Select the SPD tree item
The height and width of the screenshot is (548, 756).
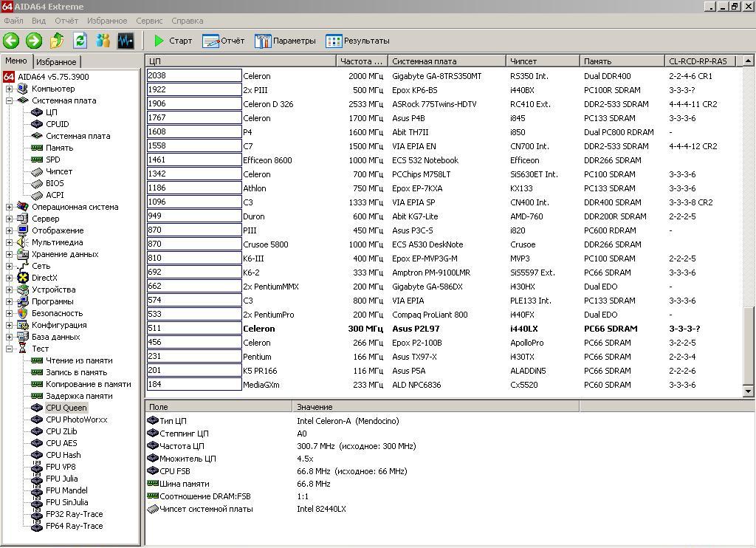(52, 160)
